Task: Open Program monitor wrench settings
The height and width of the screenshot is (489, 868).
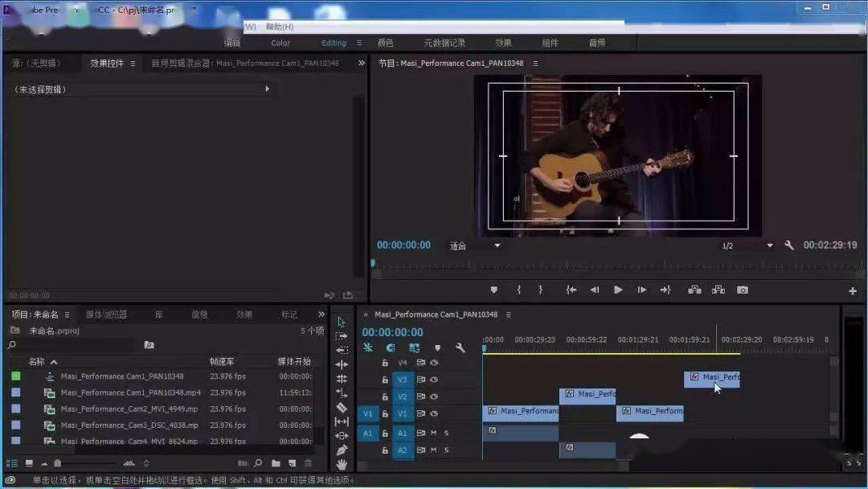Action: click(789, 245)
